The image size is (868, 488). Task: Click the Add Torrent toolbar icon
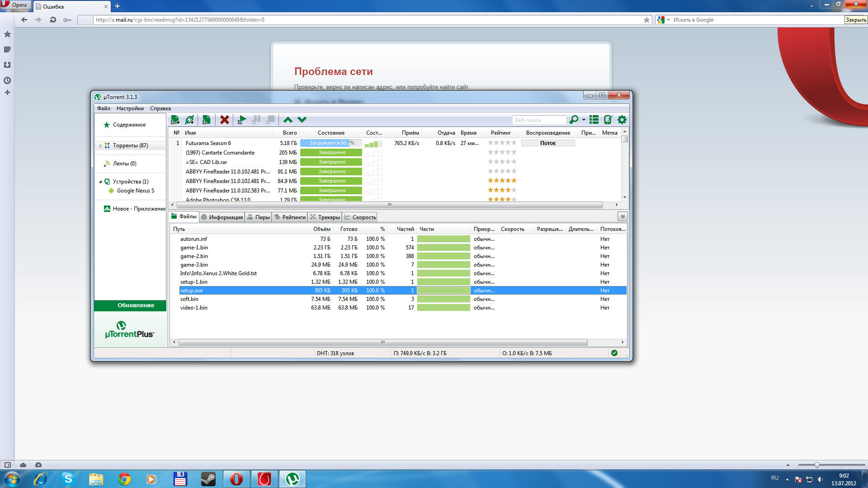(175, 120)
